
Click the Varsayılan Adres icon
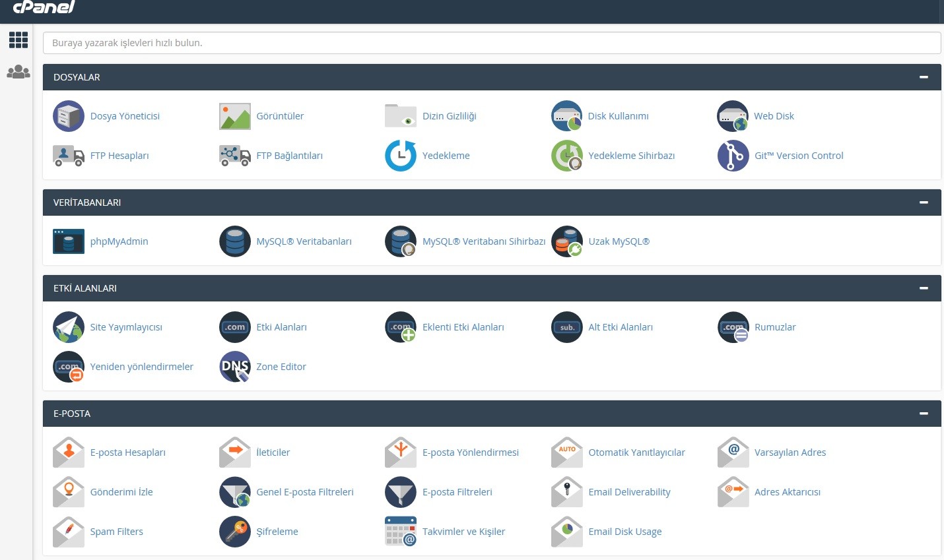click(x=733, y=452)
